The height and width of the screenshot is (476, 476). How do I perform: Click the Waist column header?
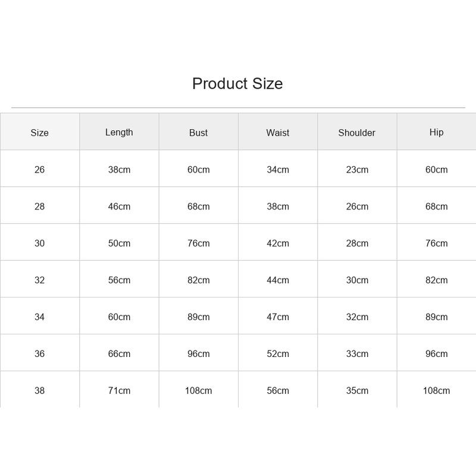pyautogui.click(x=277, y=133)
